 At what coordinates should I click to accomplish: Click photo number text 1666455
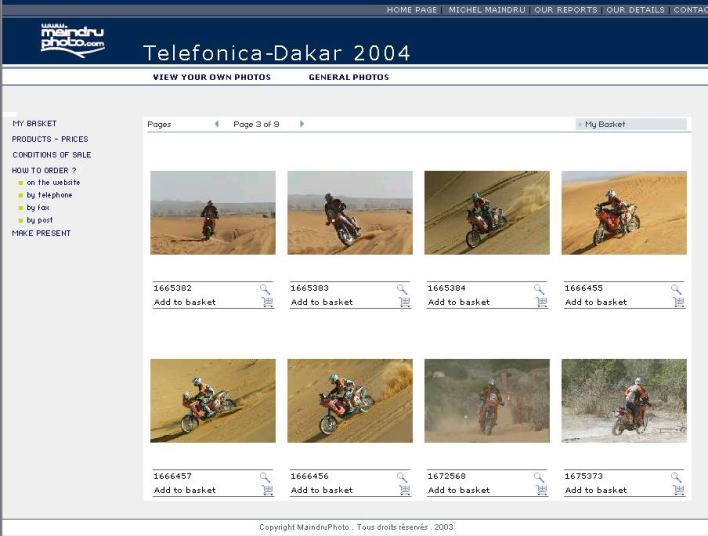(x=583, y=288)
